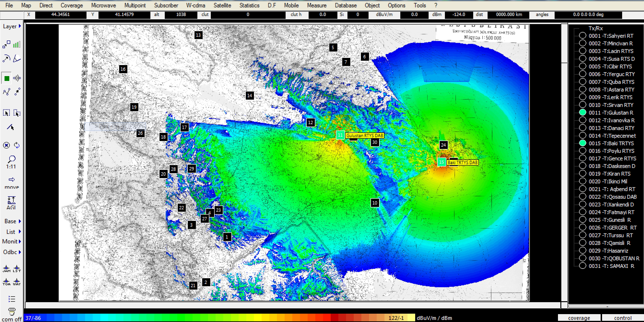Toggle 0030 QOBUSTAN station circle
The width and height of the screenshot is (644, 322).
pos(583,258)
